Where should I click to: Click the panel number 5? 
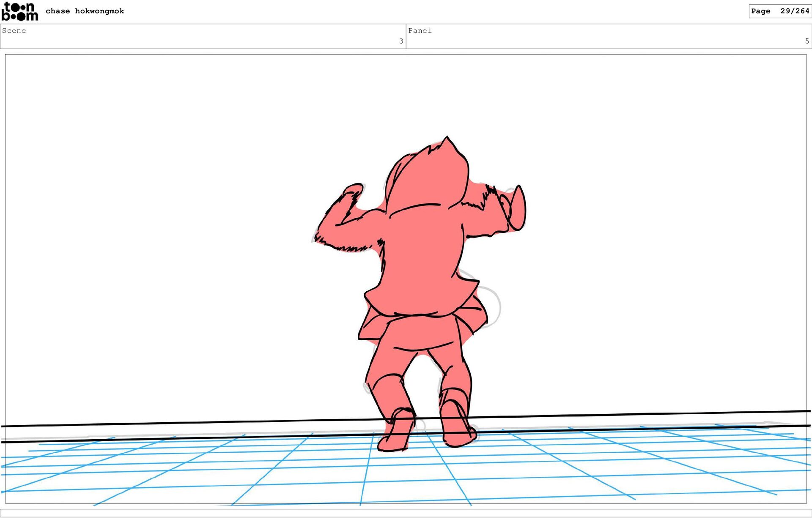pos(807,41)
